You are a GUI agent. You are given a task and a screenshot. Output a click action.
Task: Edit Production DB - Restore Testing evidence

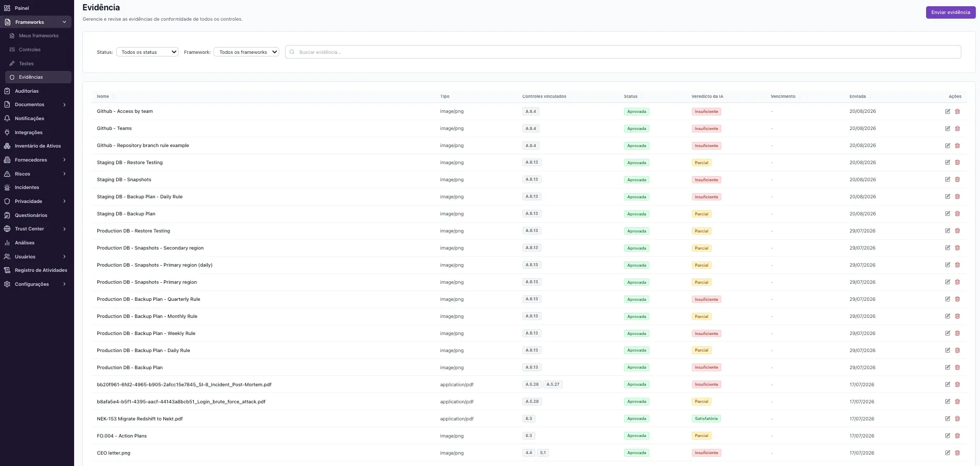pyautogui.click(x=947, y=231)
